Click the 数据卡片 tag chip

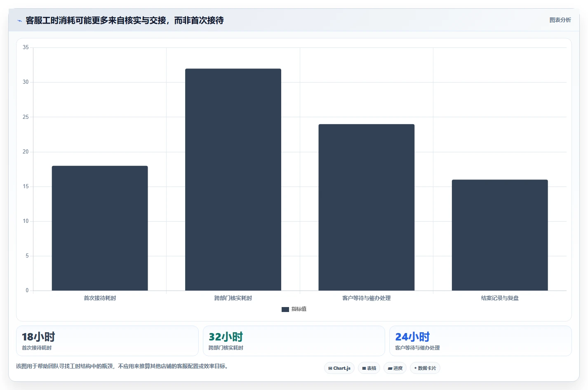(x=425, y=368)
